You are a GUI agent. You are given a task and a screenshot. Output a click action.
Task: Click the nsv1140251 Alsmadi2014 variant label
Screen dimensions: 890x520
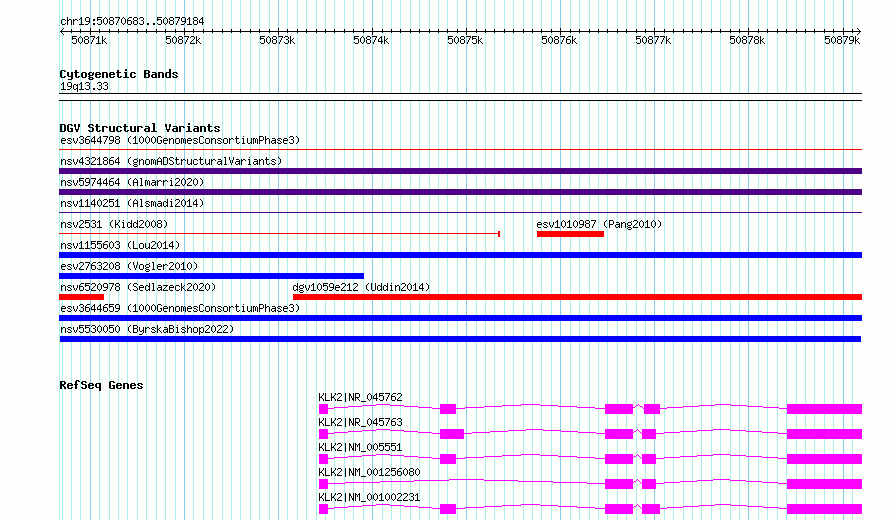click(x=132, y=203)
